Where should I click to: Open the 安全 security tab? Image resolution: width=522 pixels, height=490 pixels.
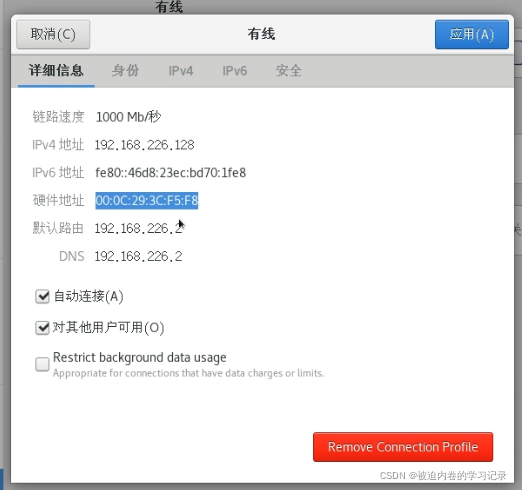coord(289,70)
